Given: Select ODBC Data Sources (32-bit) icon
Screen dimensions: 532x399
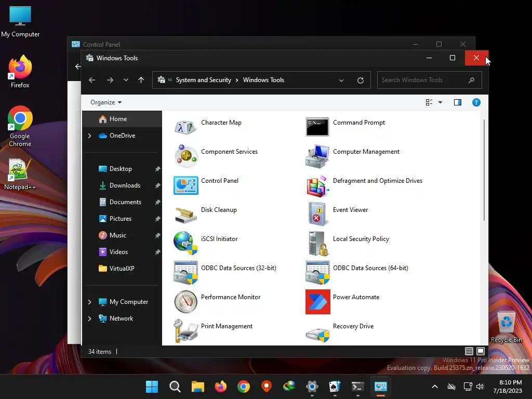Looking at the screenshot, I should pos(185,272).
